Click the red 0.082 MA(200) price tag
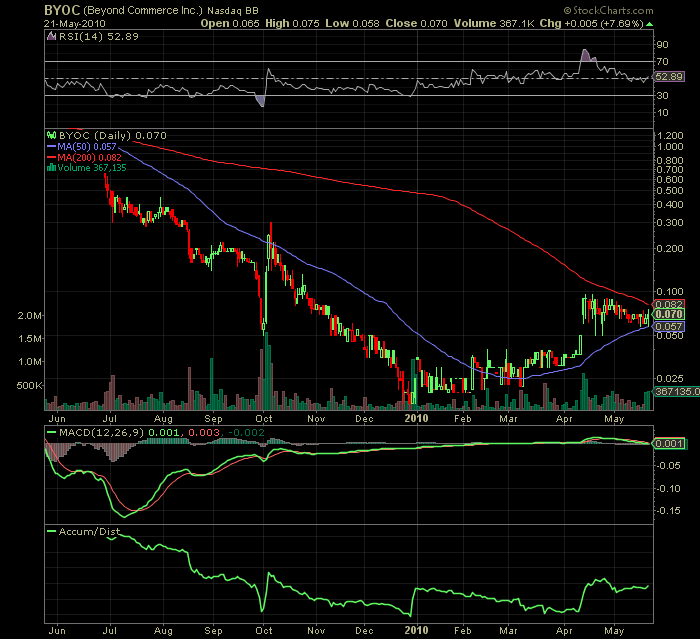The image size is (700, 639). coord(669,305)
